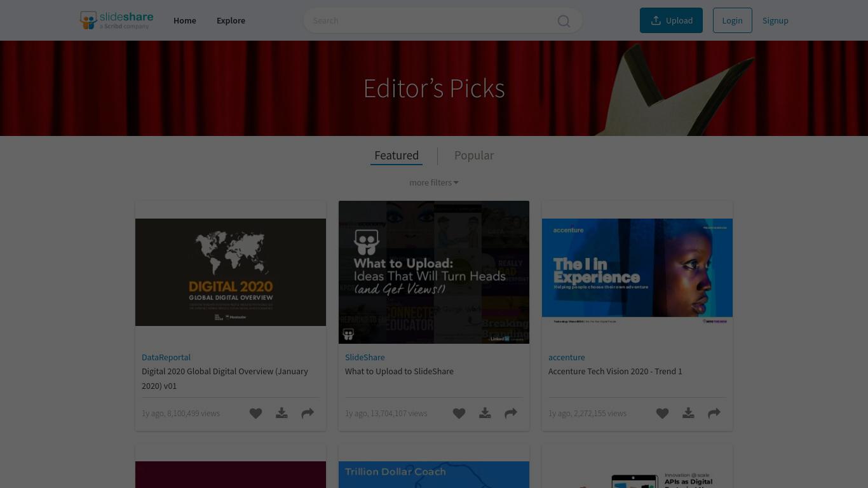The image size is (868, 488).
Task: Like the What to Upload to SlideShare deck
Action: (459, 414)
